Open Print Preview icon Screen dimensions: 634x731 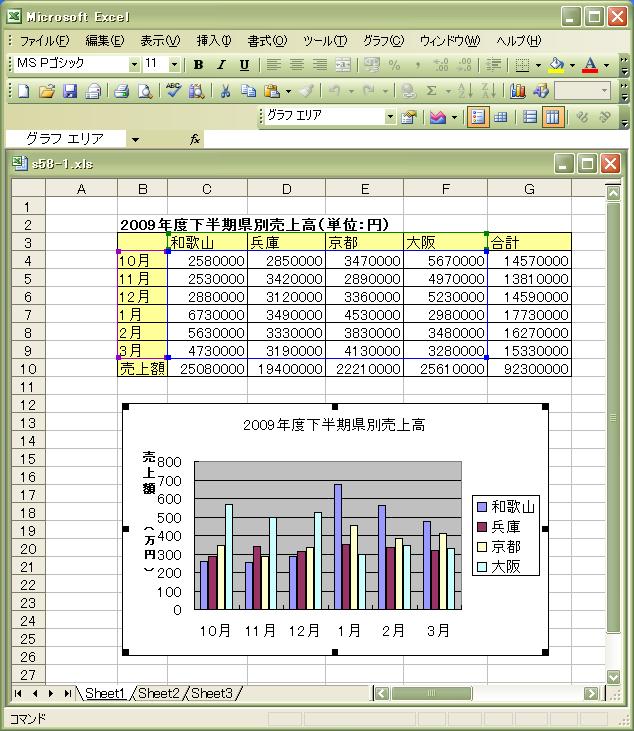pos(145,91)
